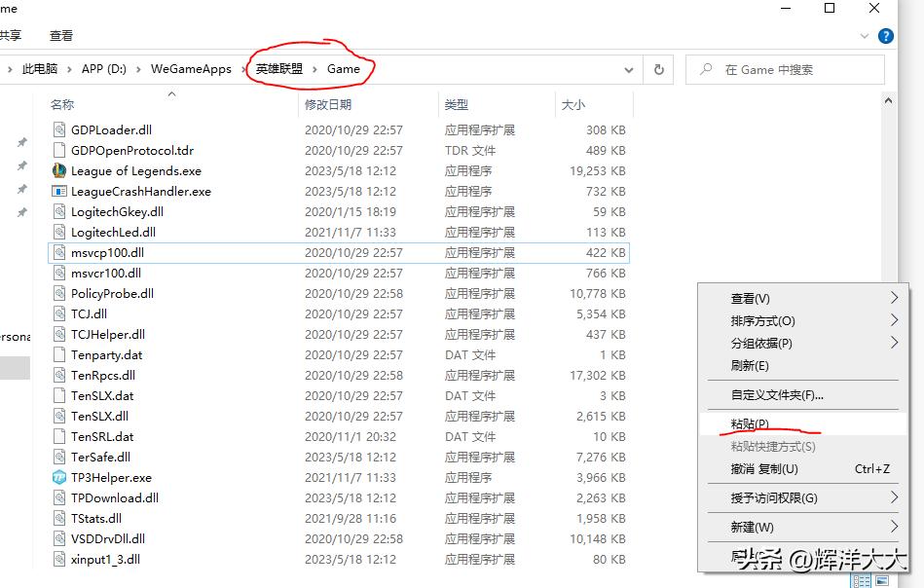Open the address bar history dropdown
The height and width of the screenshot is (588, 924).
629,69
